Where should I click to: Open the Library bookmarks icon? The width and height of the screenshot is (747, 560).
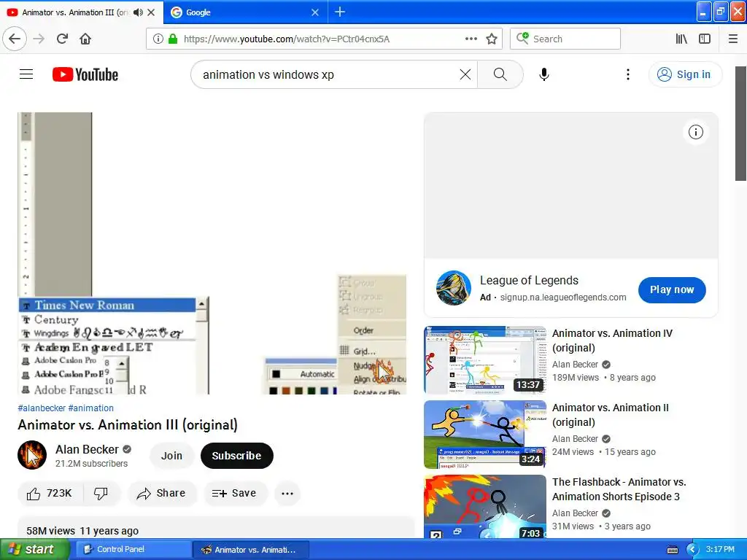(681, 39)
